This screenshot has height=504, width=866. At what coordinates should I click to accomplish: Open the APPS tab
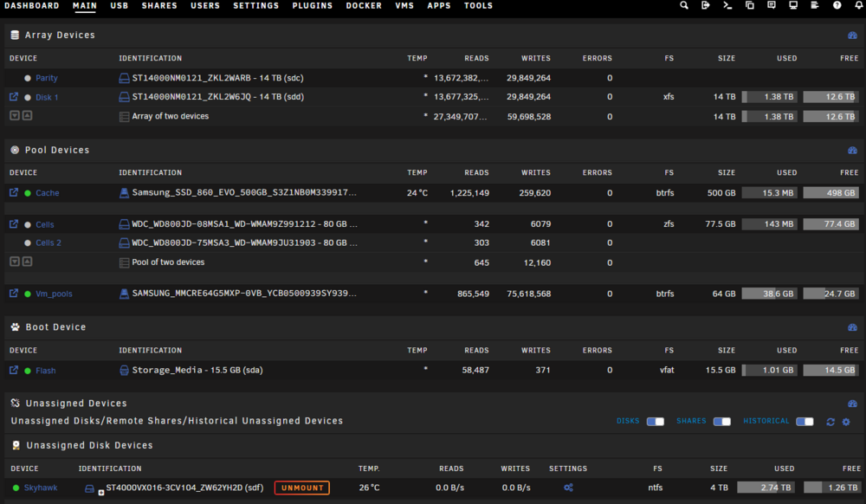tap(439, 5)
